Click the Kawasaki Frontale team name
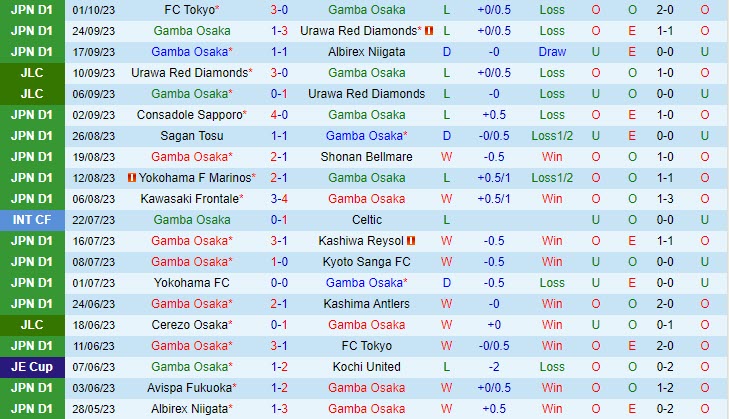Screen dimensions: 729x419 click(x=192, y=199)
